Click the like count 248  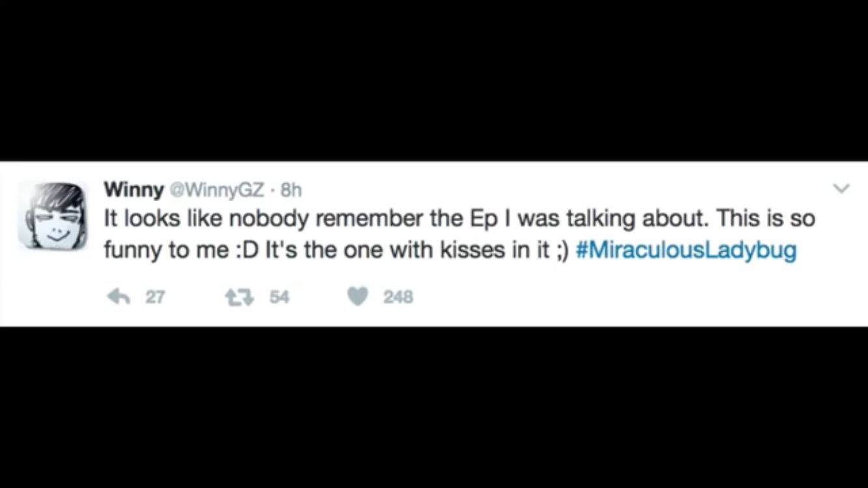(398, 297)
